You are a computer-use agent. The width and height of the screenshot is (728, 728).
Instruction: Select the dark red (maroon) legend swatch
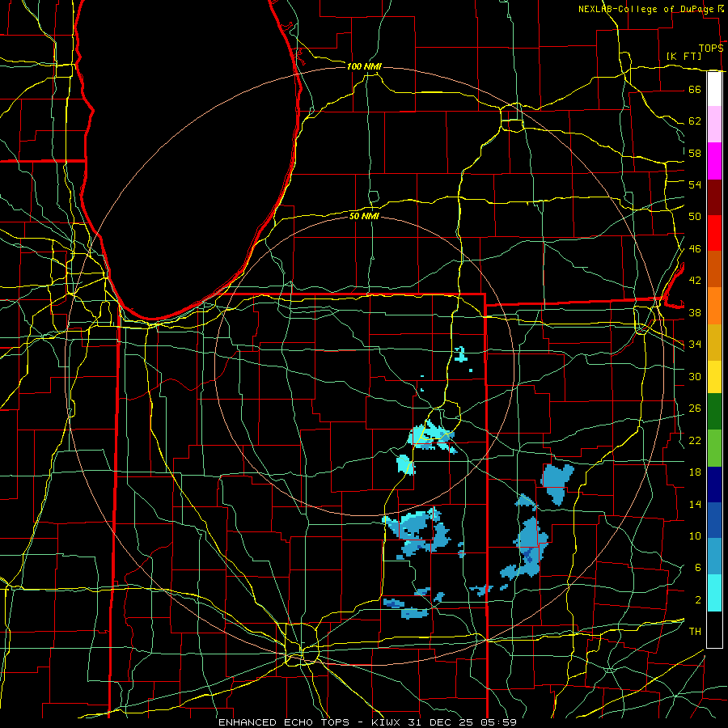tap(714, 197)
